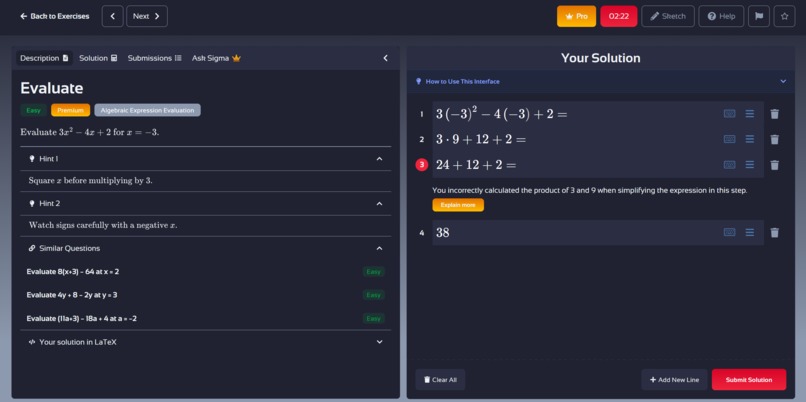Open the Ask Sigma tab
Screen dimensions: 806x402
[x=216, y=58]
